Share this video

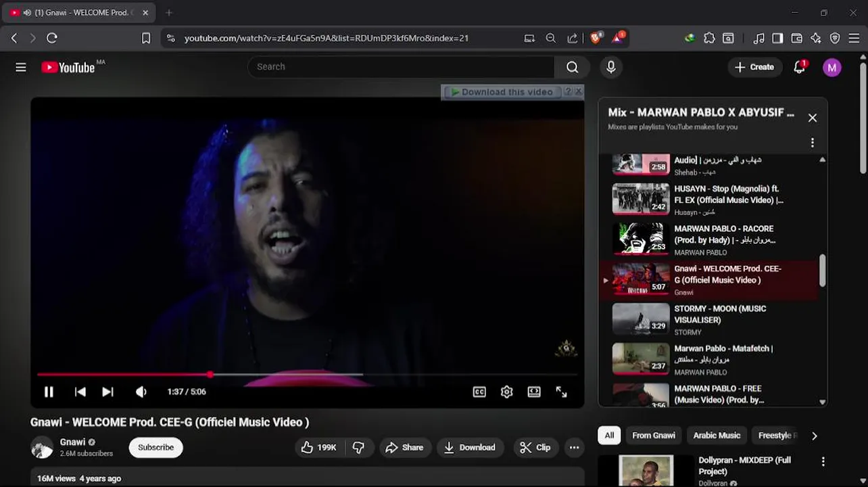point(404,447)
